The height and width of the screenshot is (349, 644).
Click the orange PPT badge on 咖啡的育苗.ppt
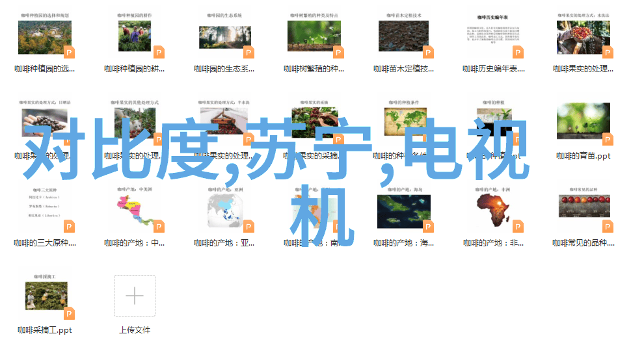[608, 138]
